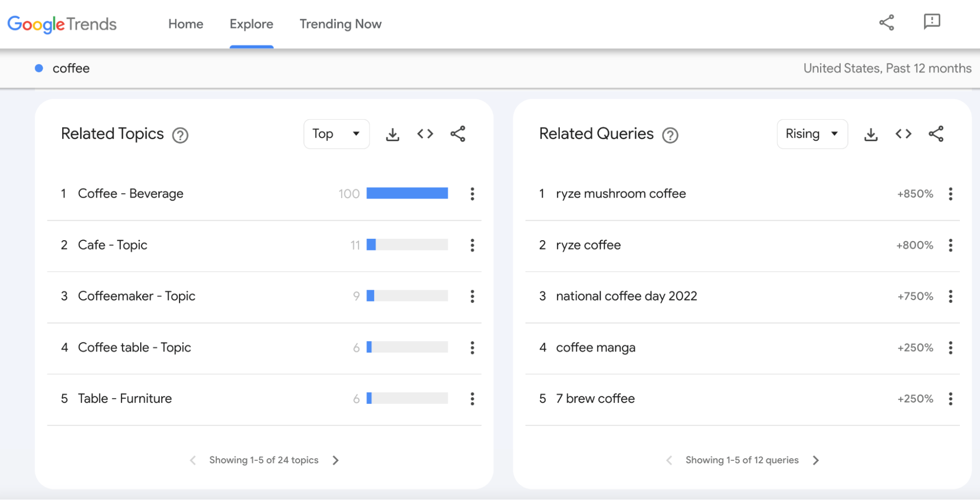The width and height of the screenshot is (980, 500).
Task: Share the Related Queries panel
Action: 936,134
